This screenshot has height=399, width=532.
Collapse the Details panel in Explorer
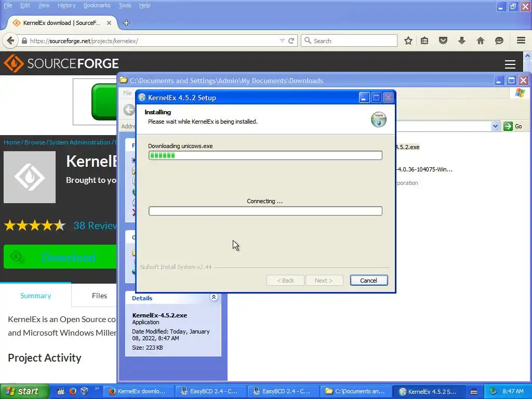(x=214, y=297)
